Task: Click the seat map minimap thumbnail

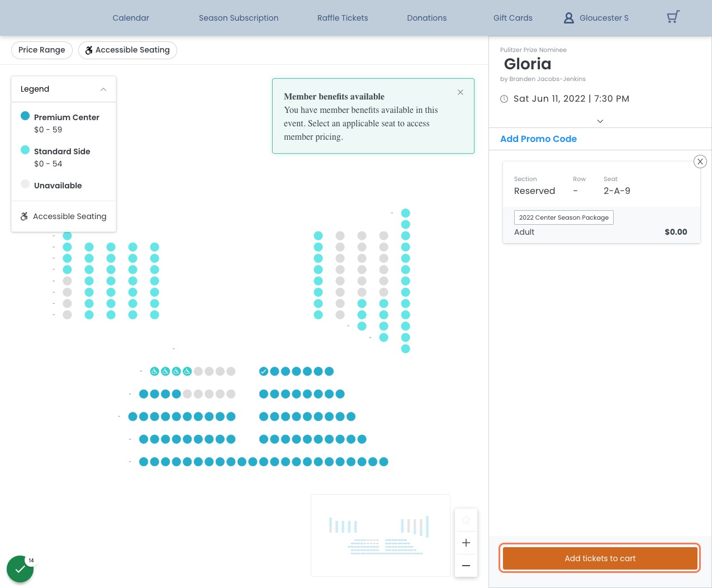Action: click(381, 535)
